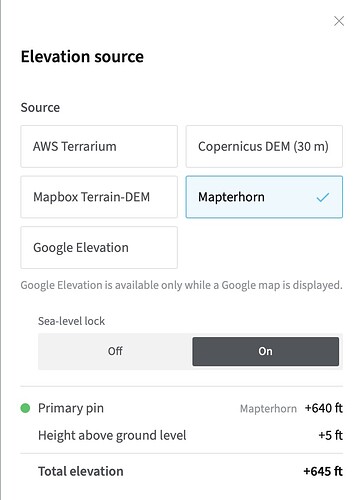Click the blue checkmark on Mapterhorn

323,197
